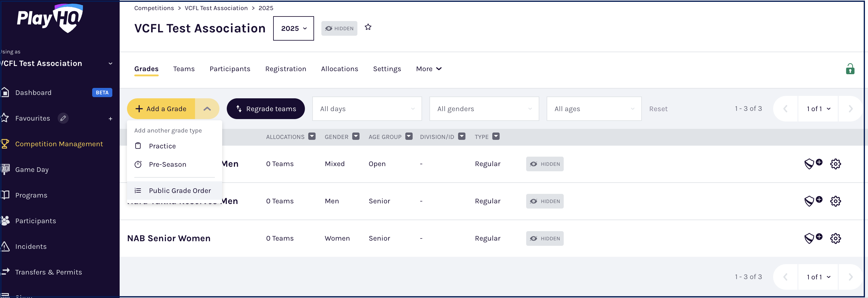Choose Pre-Season grade type
868x298 pixels.
(167, 165)
